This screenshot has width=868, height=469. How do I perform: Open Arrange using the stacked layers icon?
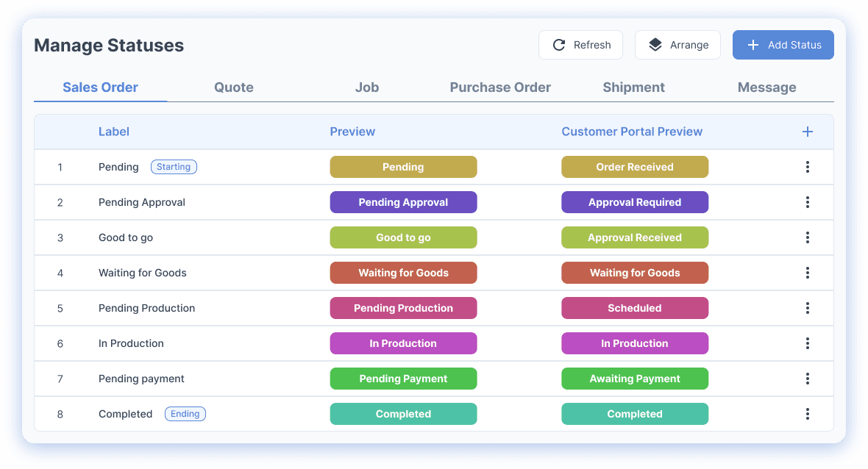pos(655,44)
